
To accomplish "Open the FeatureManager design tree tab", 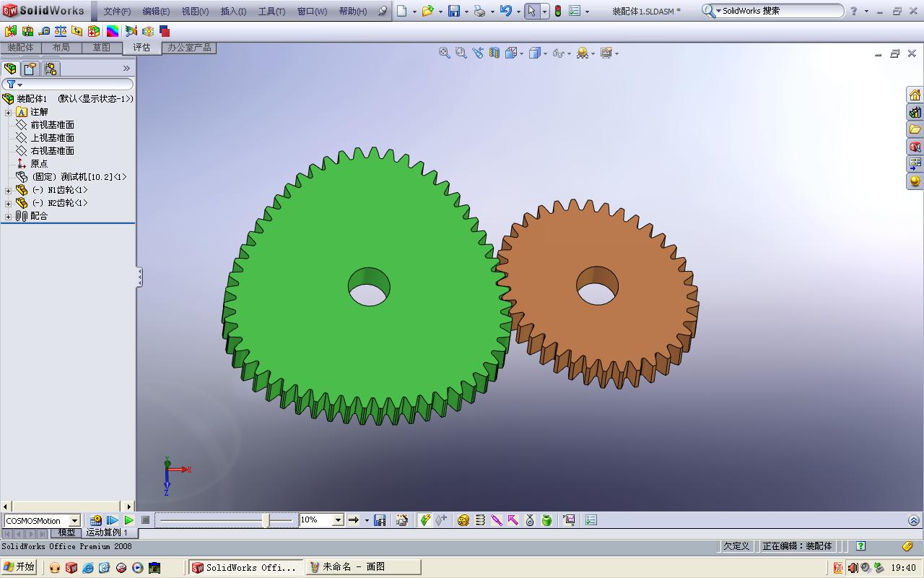I will [11, 69].
